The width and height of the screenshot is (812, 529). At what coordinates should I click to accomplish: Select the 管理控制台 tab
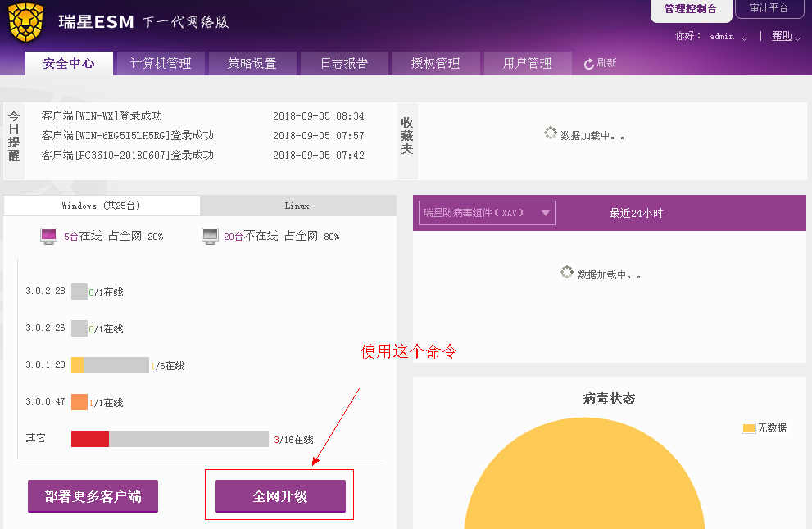coord(691,9)
